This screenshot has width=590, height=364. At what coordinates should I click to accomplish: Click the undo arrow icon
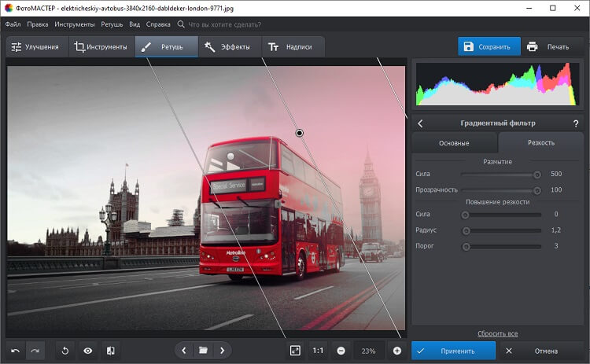point(15,351)
